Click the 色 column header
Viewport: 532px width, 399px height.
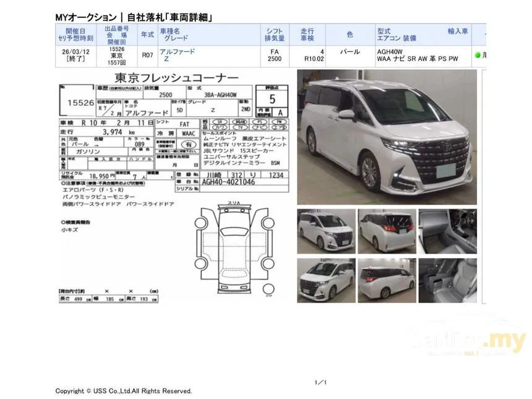point(350,35)
